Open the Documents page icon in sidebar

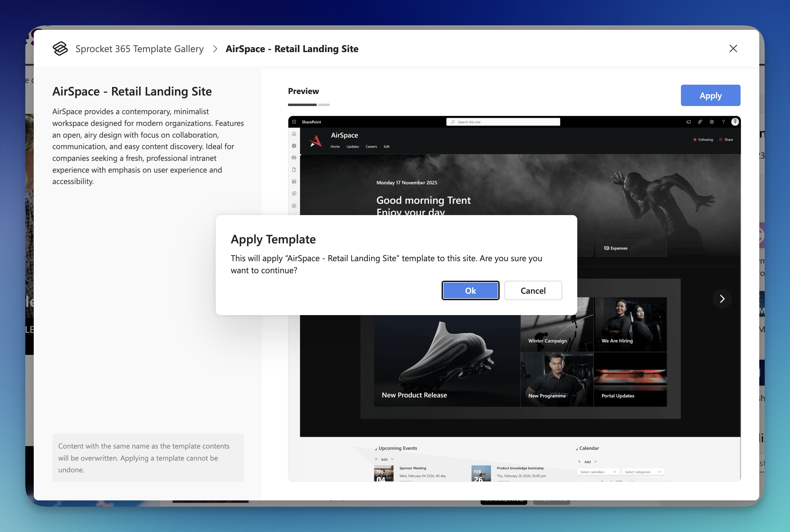pyautogui.click(x=294, y=170)
